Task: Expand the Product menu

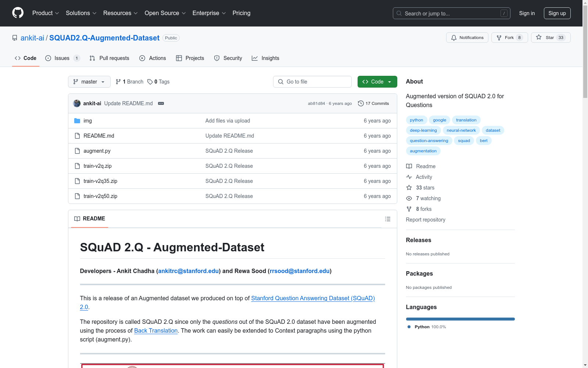Action: click(46, 13)
